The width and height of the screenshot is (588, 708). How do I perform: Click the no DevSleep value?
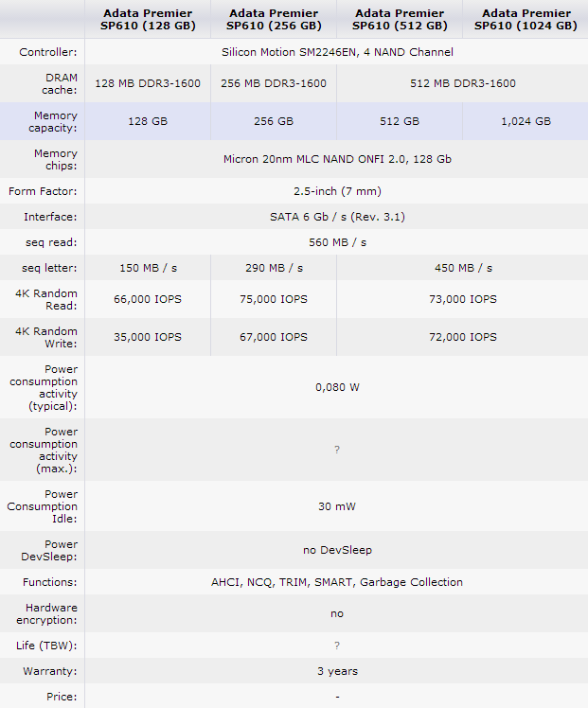coord(337,551)
